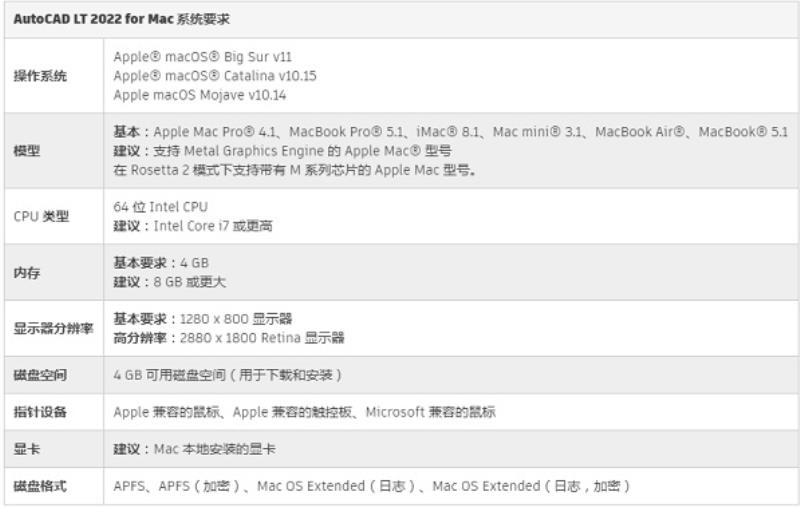Click '2880 x 1800 Retina 显示器' line

[x=229, y=338]
